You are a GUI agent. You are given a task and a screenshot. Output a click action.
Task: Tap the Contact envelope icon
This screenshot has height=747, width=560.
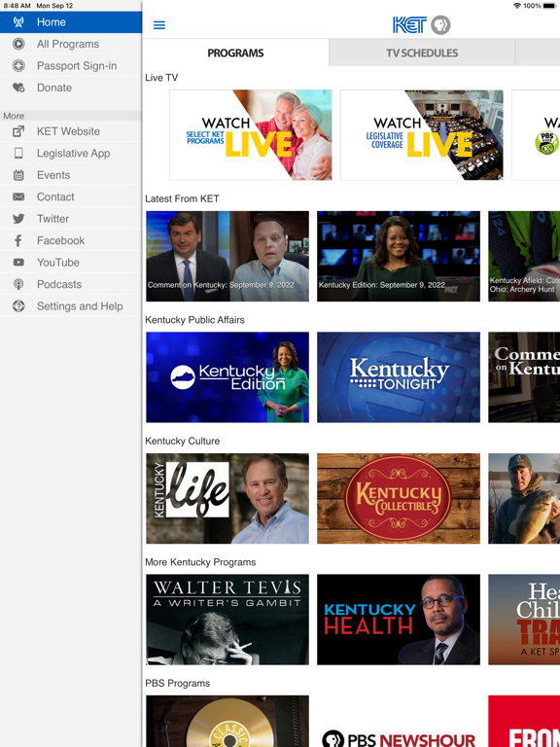(x=18, y=196)
